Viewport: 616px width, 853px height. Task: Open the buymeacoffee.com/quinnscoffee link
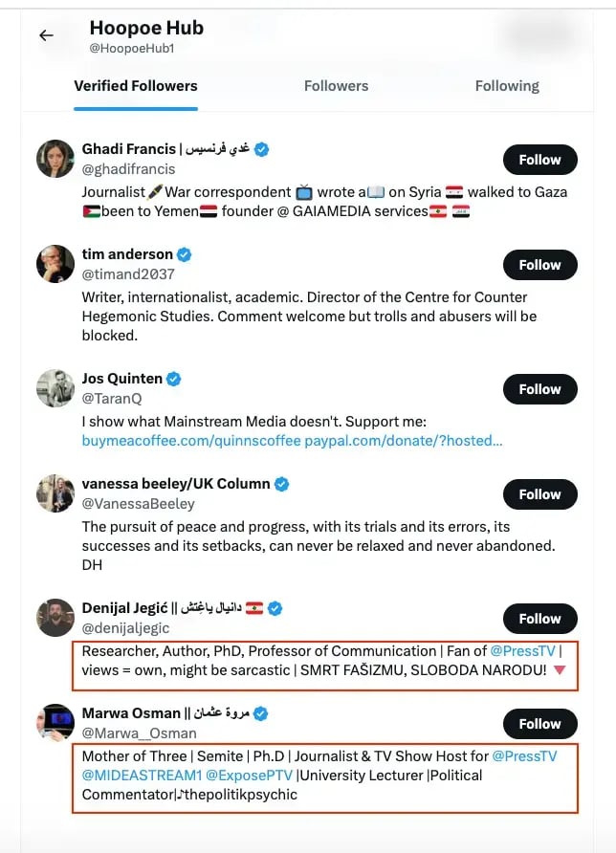tap(192, 441)
